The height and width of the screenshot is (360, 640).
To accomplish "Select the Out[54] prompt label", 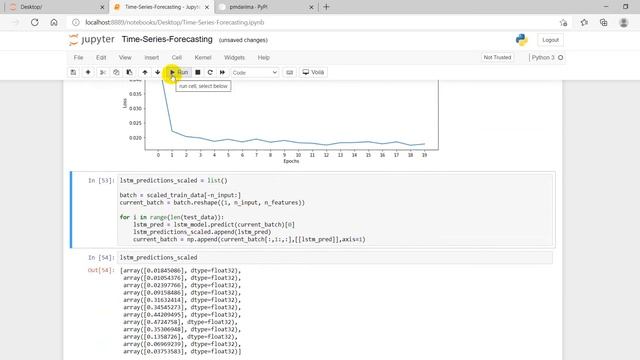I will [x=101, y=270].
